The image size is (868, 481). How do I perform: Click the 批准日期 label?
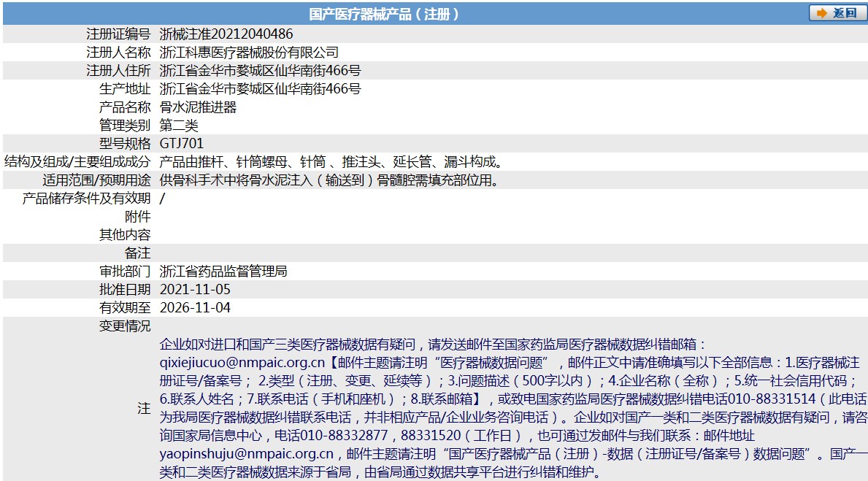tap(125, 290)
